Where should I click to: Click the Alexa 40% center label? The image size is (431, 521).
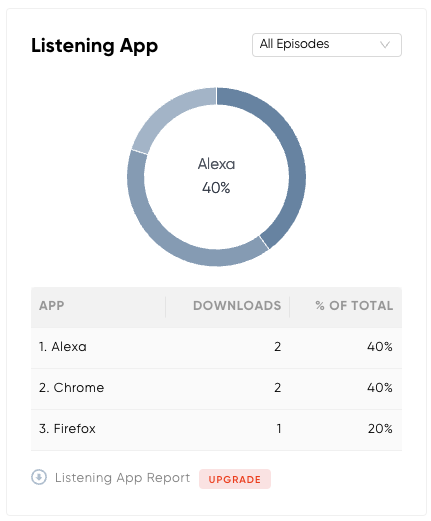(216, 176)
